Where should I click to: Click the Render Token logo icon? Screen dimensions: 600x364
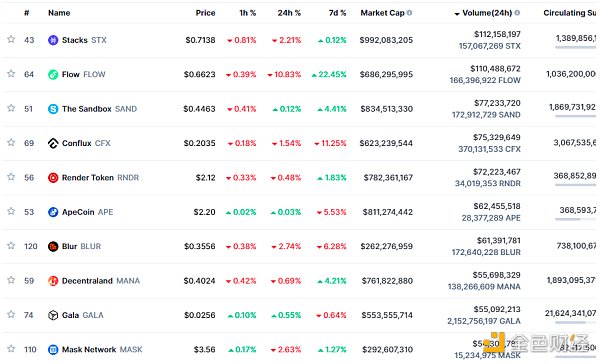(53, 178)
